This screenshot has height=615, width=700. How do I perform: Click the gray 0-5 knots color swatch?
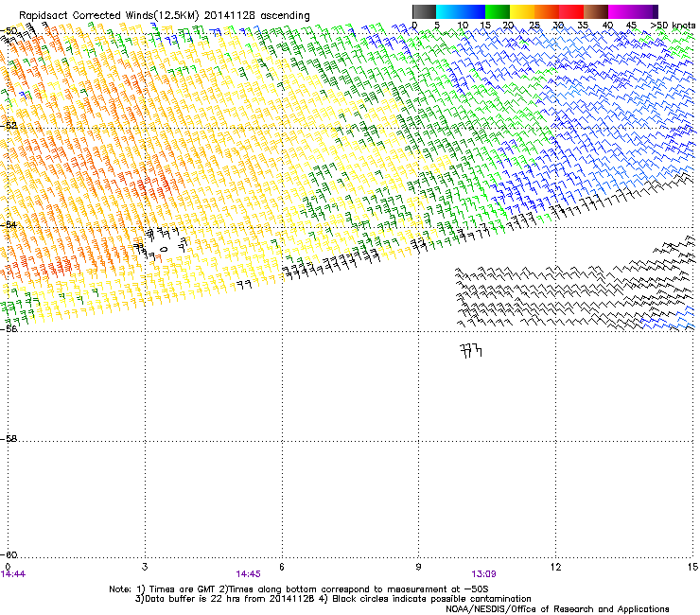(424, 11)
